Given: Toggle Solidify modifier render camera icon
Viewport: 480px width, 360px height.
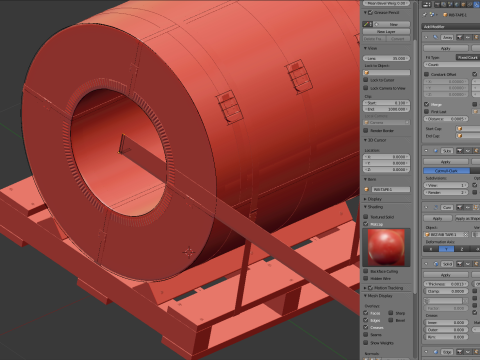Looking at the screenshot, I should [x=460, y=264].
